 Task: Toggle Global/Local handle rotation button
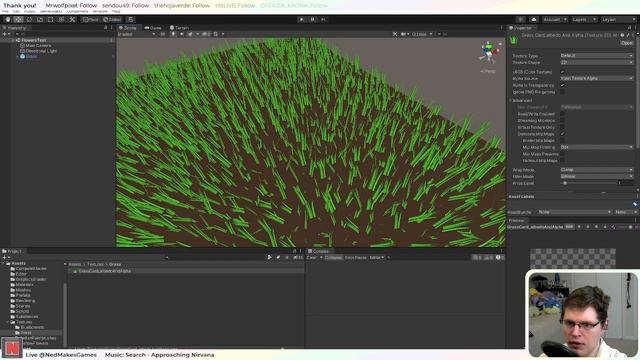tap(112, 19)
